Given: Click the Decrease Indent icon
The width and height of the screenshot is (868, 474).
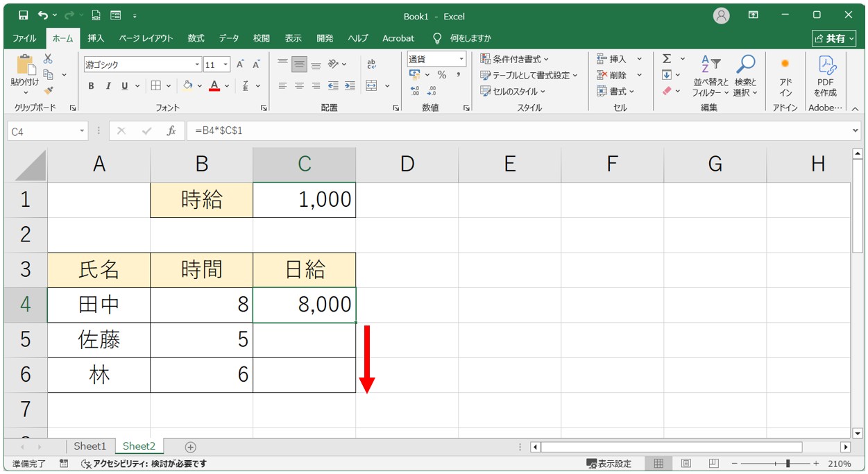Looking at the screenshot, I should [x=333, y=86].
